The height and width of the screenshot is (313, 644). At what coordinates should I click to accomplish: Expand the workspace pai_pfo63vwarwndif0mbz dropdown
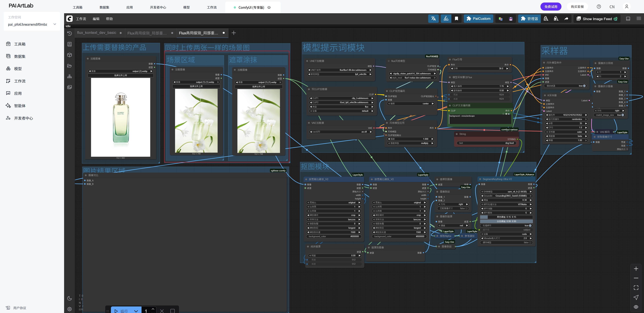tap(55, 24)
